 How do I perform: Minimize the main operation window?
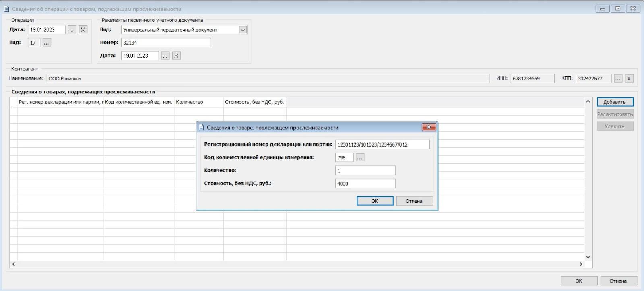pyautogui.click(x=602, y=9)
